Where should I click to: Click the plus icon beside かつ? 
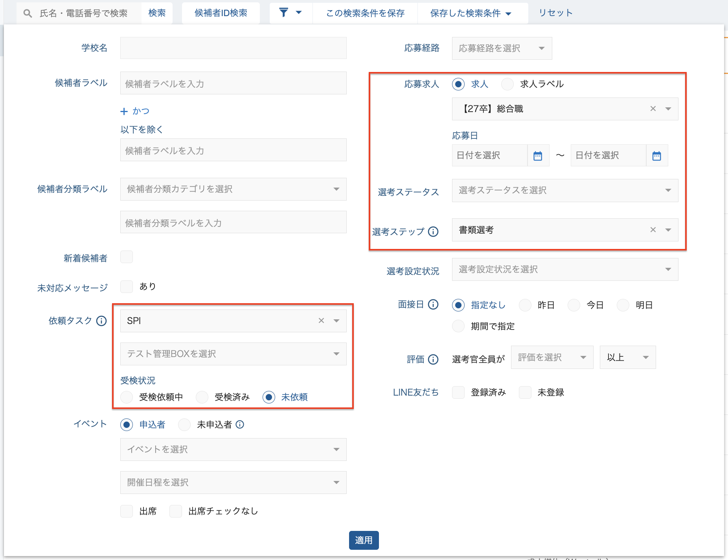click(124, 111)
